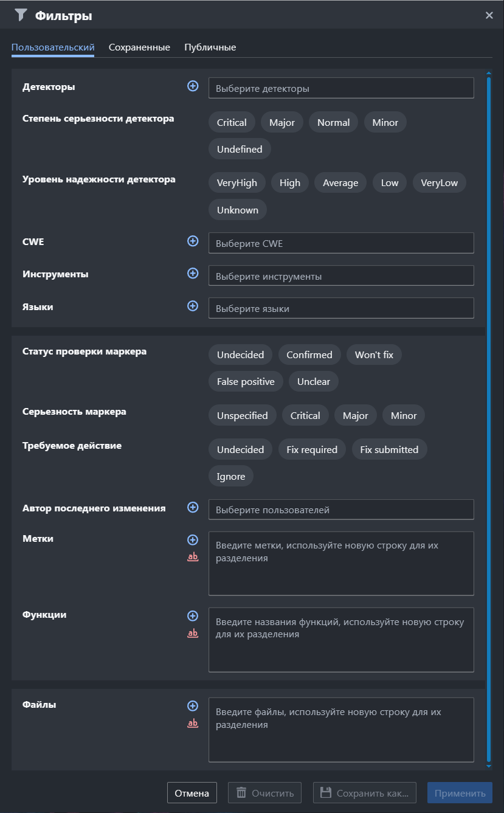Switch to the Публичные tab
This screenshot has width=504, height=813.
coord(210,47)
